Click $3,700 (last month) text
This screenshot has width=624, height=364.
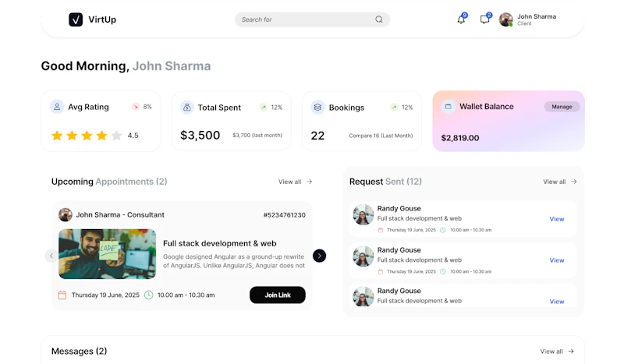click(x=257, y=136)
